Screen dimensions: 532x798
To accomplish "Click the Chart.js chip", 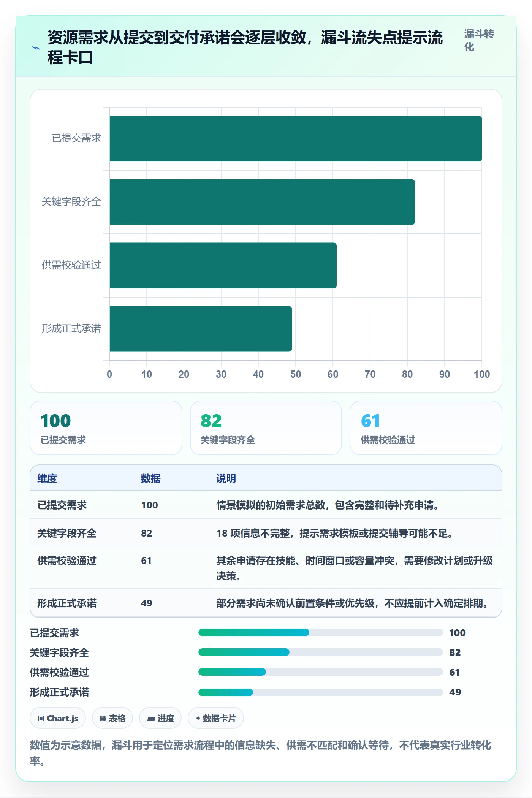I will (x=58, y=718).
